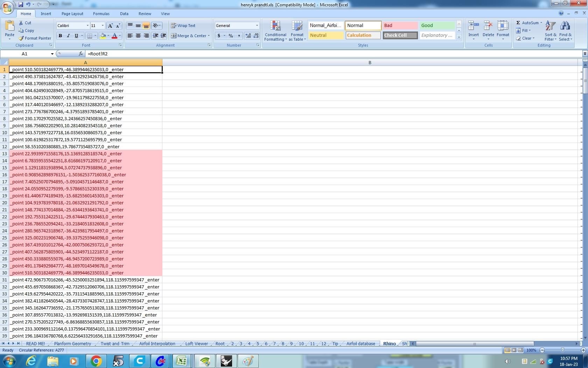Screen dimensions: 588x368
Task: Toggle Italic text formatting
Action: point(68,36)
